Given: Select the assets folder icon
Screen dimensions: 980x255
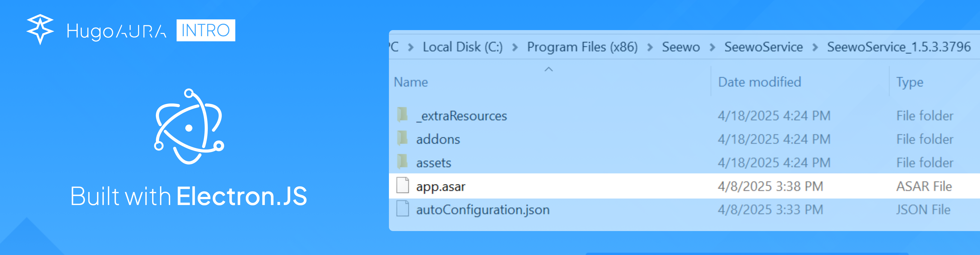Looking at the screenshot, I should (x=402, y=162).
